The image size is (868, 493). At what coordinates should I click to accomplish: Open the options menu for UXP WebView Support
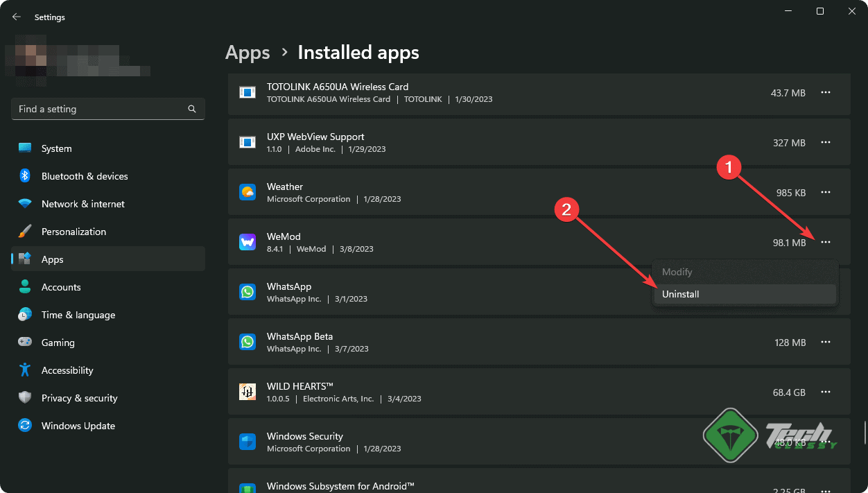tap(826, 142)
